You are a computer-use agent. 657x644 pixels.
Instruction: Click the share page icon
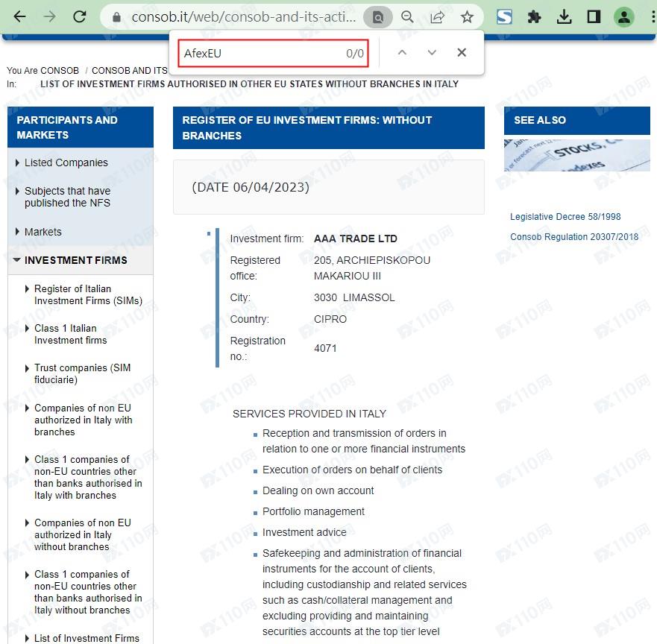point(438,16)
